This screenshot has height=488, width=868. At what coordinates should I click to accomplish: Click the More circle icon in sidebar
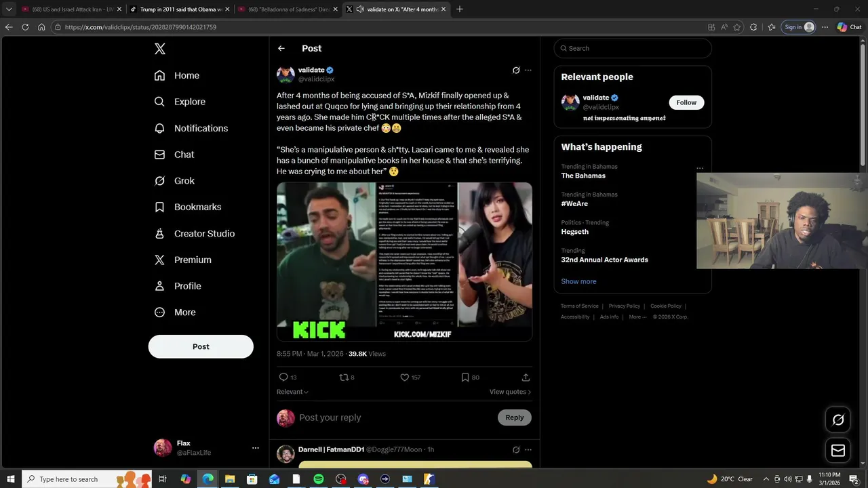159,312
